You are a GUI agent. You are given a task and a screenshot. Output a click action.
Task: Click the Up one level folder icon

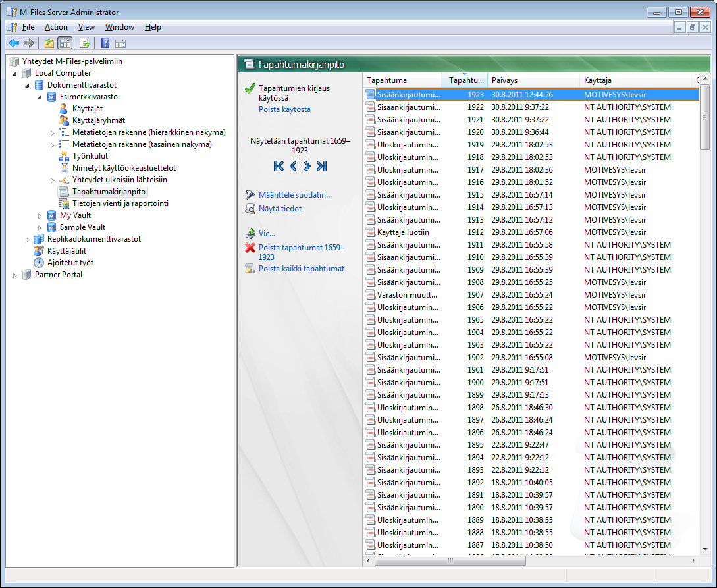[49, 43]
